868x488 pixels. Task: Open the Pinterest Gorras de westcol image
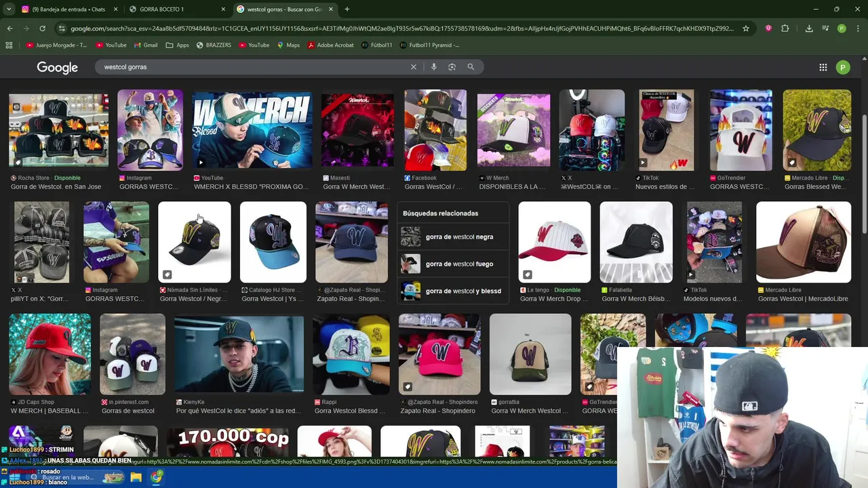tap(132, 354)
